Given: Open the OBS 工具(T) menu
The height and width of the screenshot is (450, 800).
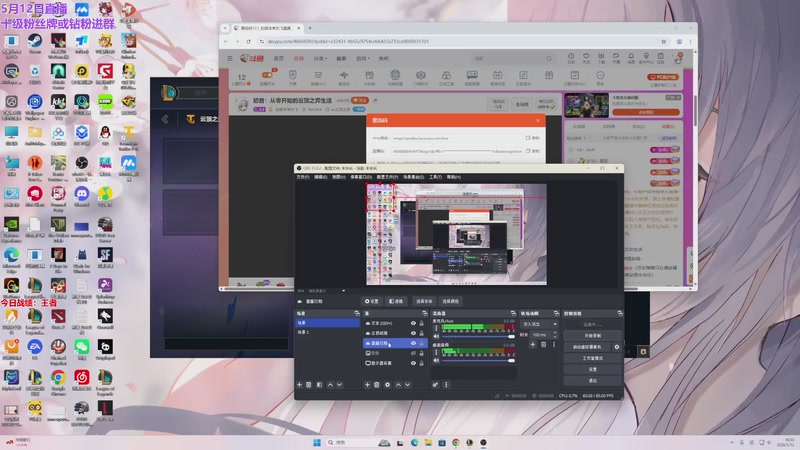Looking at the screenshot, I should [x=435, y=177].
